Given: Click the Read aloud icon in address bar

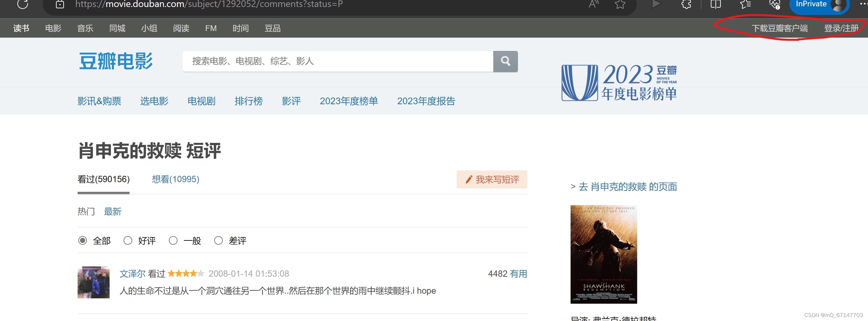Looking at the screenshot, I should (594, 4).
